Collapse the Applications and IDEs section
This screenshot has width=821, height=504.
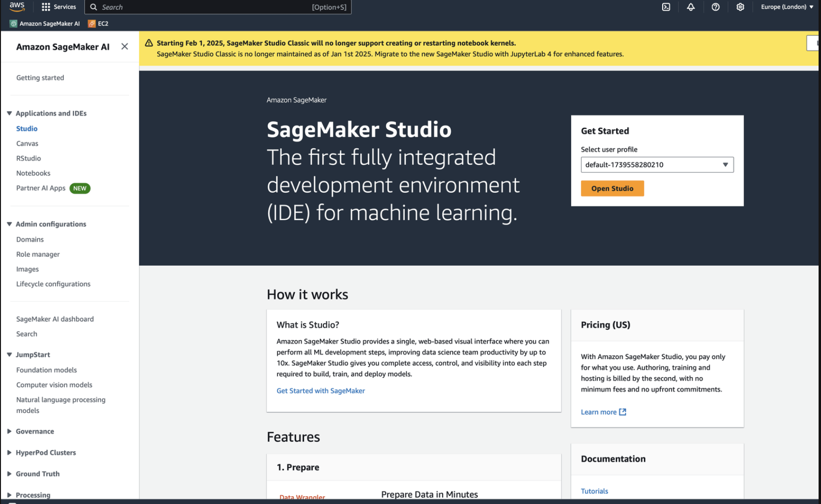coord(9,113)
